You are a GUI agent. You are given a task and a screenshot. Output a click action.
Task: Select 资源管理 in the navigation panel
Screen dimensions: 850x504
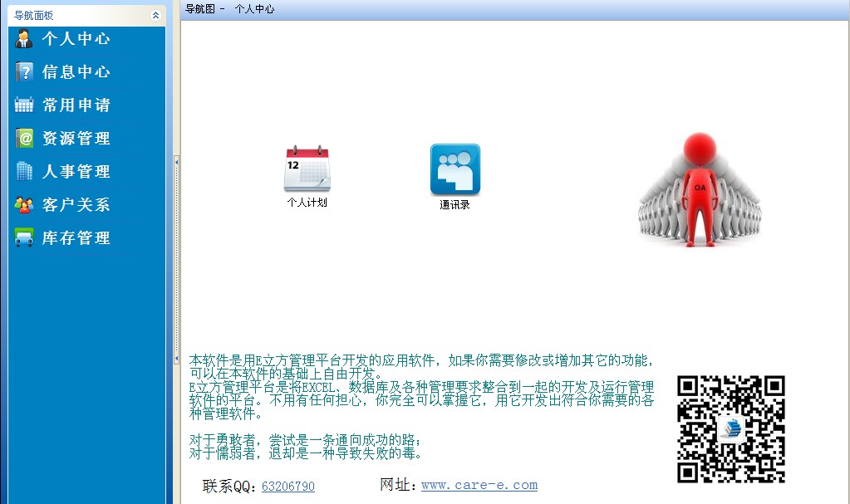76,138
